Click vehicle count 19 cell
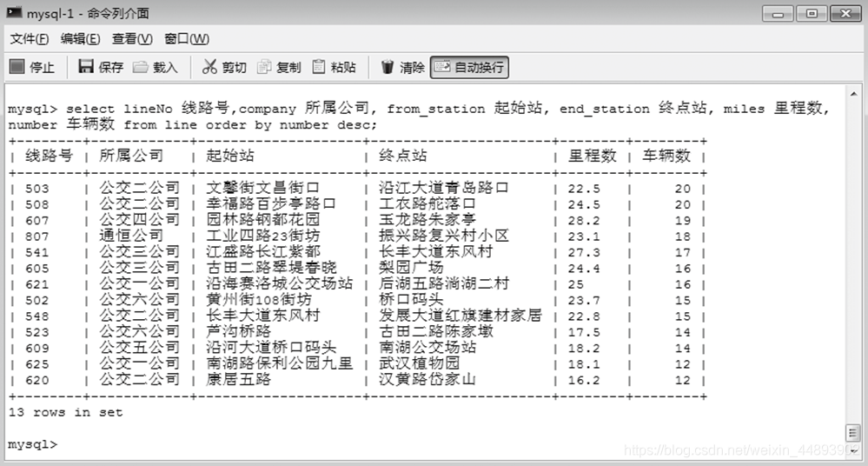 (x=683, y=221)
